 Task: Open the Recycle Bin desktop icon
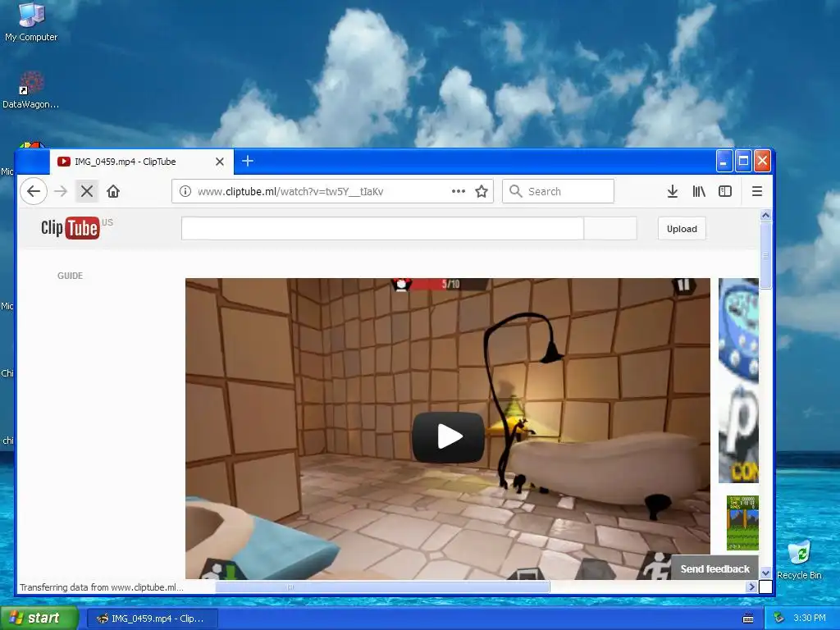point(799,560)
